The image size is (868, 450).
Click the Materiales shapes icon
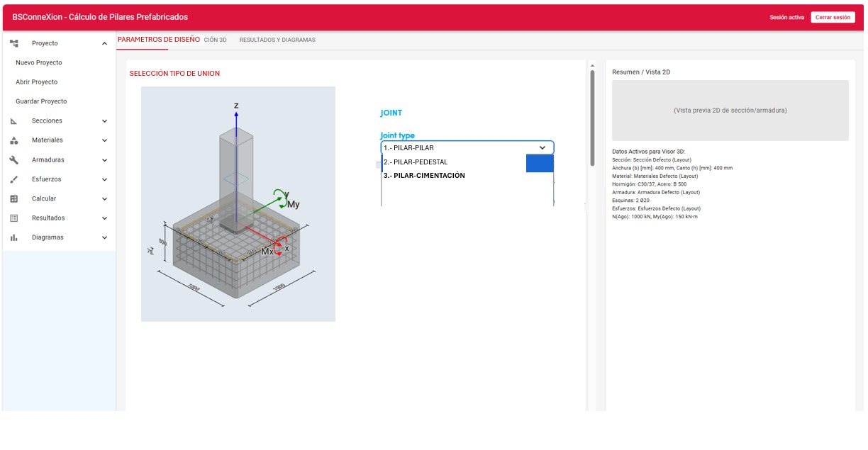pyautogui.click(x=13, y=140)
